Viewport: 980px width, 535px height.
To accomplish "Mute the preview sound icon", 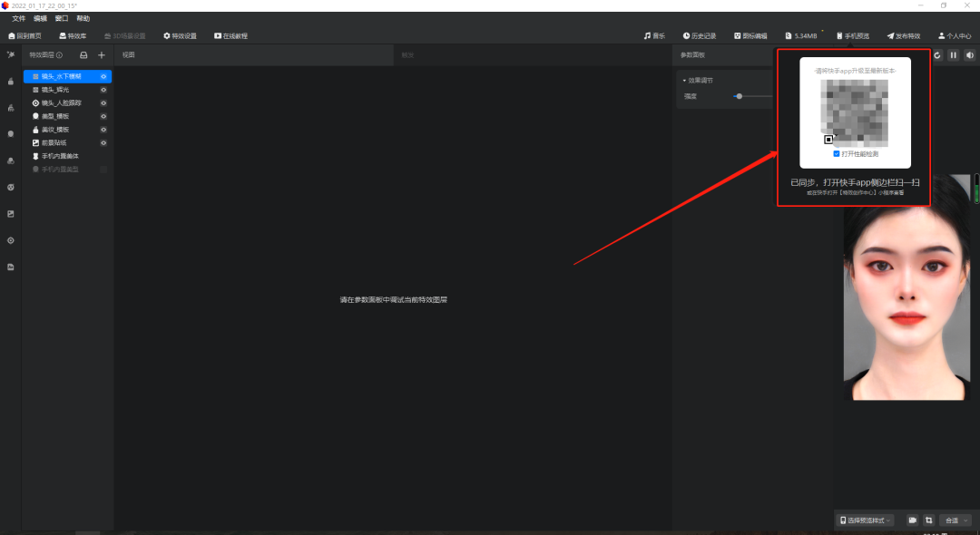I will [969, 55].
